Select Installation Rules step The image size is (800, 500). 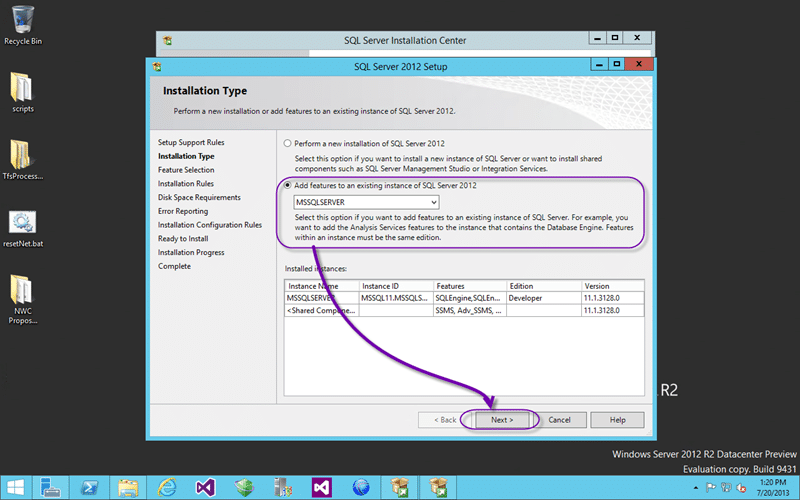tap(186, 184)
